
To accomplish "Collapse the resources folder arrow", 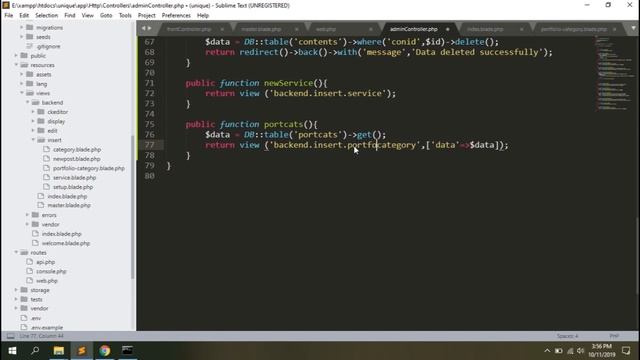I will [x=16, y=65].
